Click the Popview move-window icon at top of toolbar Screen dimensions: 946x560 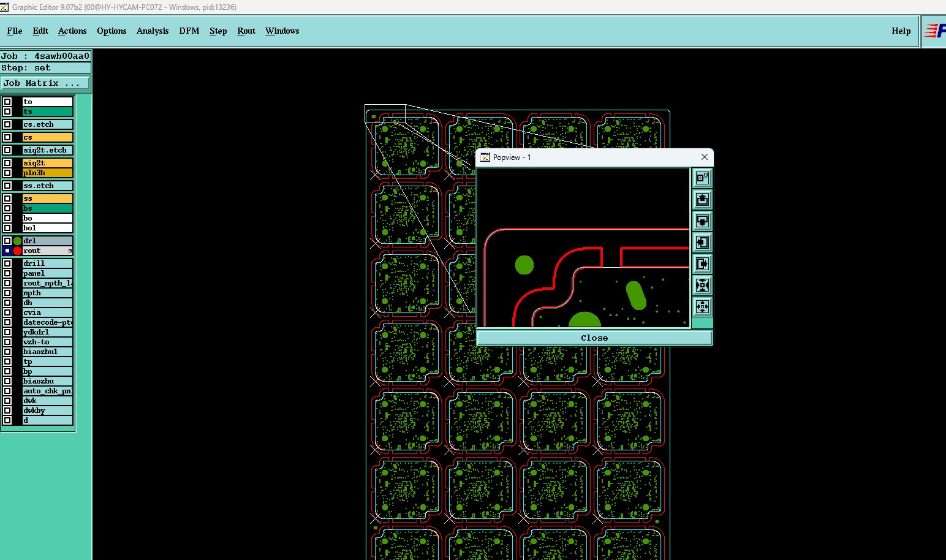[x=702, y=178]
